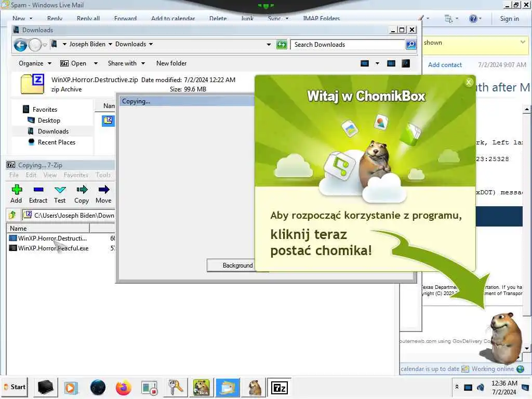Change view icon in Downloads toolbar

point(365,63)
